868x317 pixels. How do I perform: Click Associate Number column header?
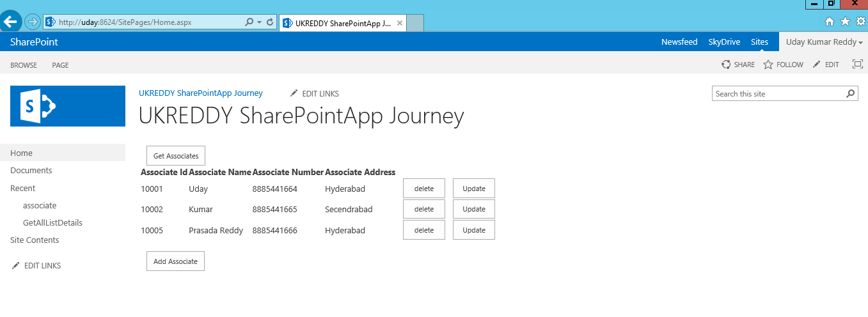pyautogui.click(x=288, y=172)
